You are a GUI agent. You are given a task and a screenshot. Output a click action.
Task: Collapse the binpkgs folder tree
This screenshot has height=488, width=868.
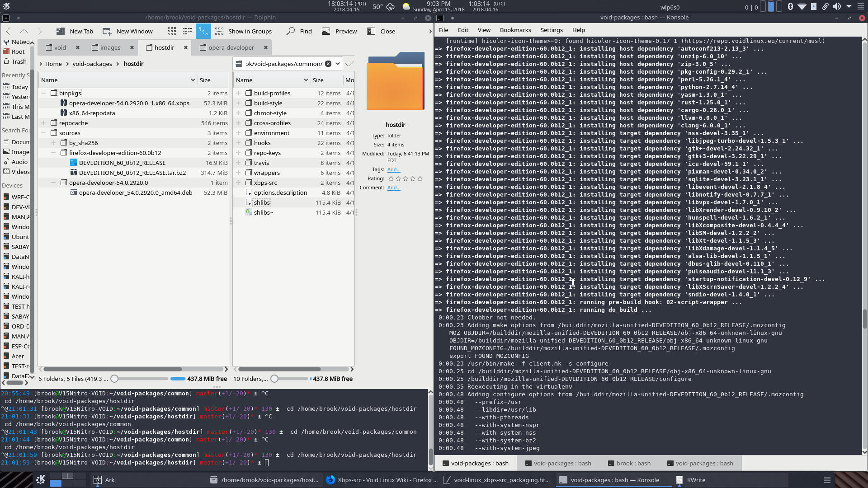click(43, 93)
